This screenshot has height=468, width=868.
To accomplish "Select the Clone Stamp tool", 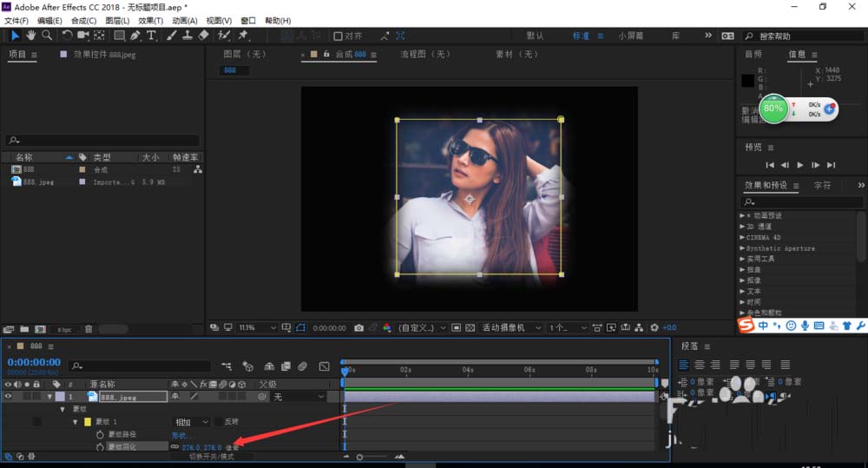I will click(187, 36).
